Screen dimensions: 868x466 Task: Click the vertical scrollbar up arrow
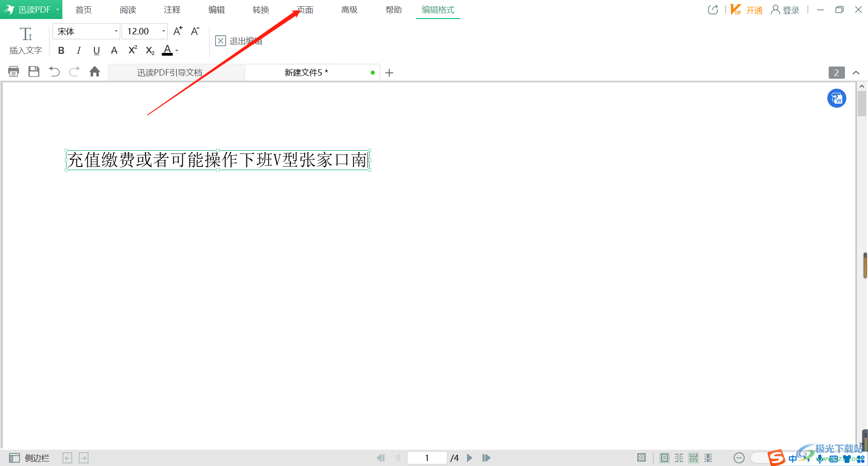pos(862,86)
